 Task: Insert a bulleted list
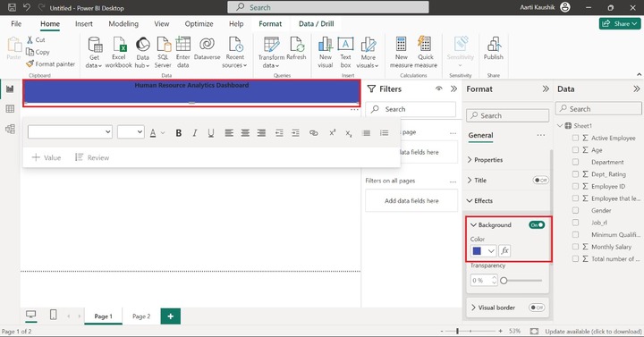[x=367, y=132]
